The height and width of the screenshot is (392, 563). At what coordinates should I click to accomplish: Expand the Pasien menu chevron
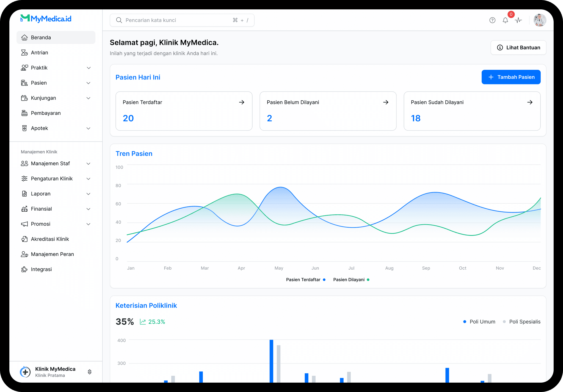(89, 83)
